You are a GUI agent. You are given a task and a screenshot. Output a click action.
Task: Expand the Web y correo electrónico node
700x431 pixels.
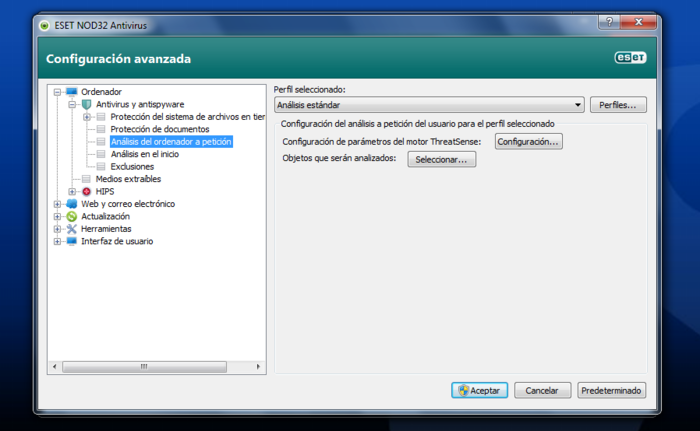coord(57,204)
